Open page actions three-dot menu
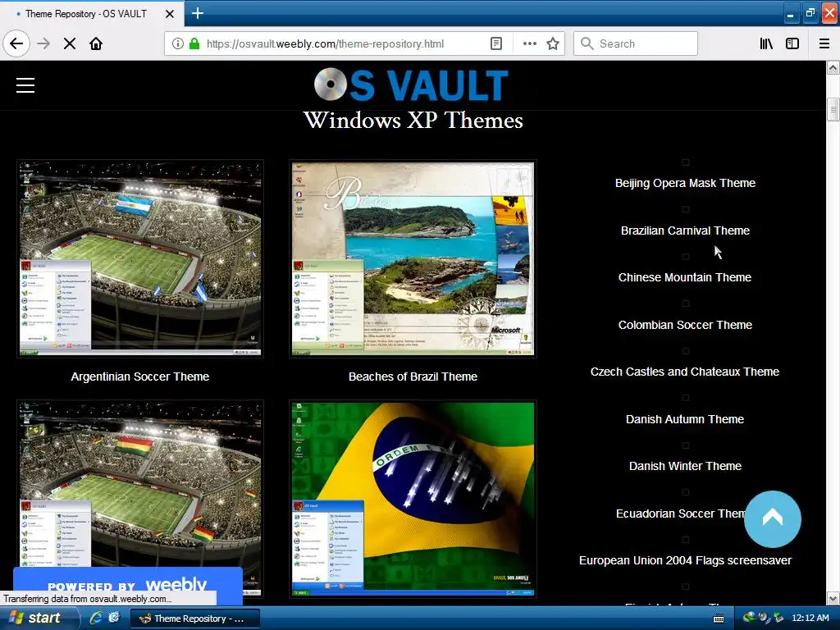 point(529,43)
